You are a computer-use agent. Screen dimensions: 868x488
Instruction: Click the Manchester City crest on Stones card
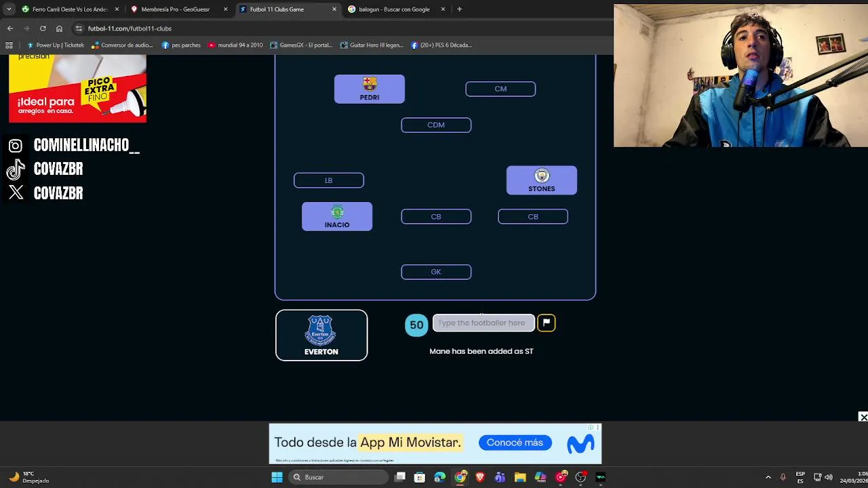coord(541,176)
